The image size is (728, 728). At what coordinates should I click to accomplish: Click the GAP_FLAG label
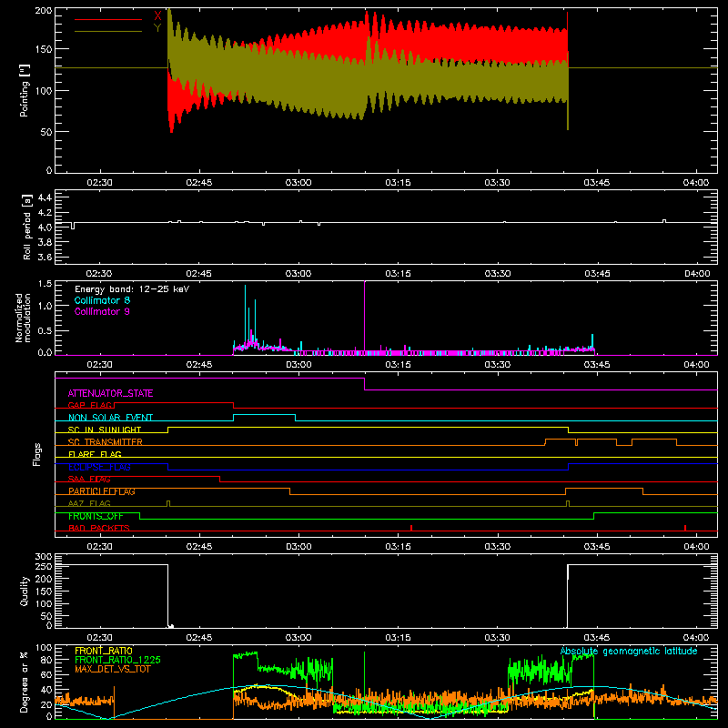pos(91,405)
